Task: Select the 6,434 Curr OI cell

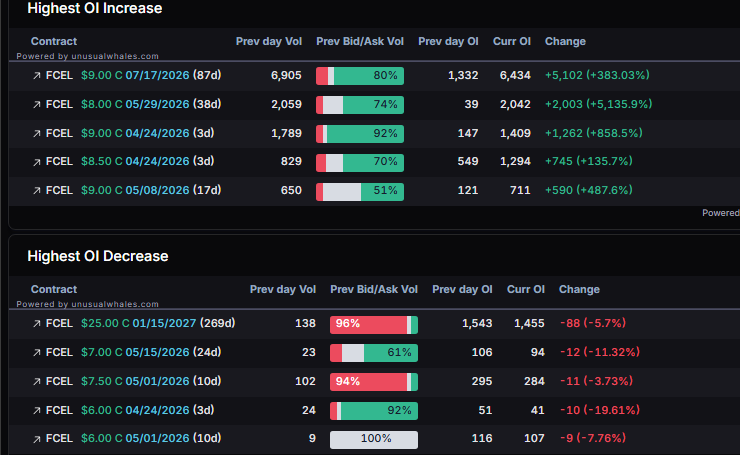Action: click(515, 76)
